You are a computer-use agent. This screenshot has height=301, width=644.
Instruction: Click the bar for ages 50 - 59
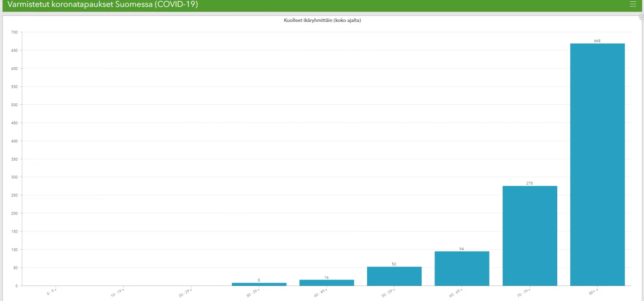click(394, 276)
